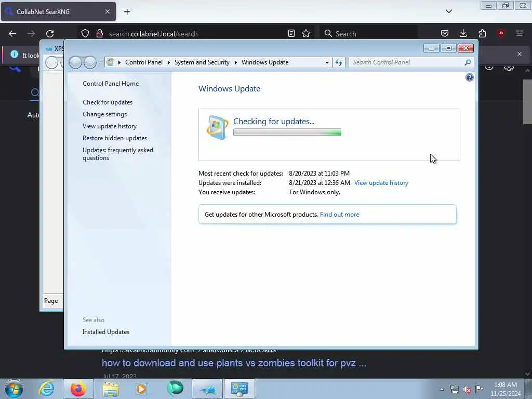Screen dimensions: 532x399
Task: Click the muted volume tray icon
Action: pos(467,390)
